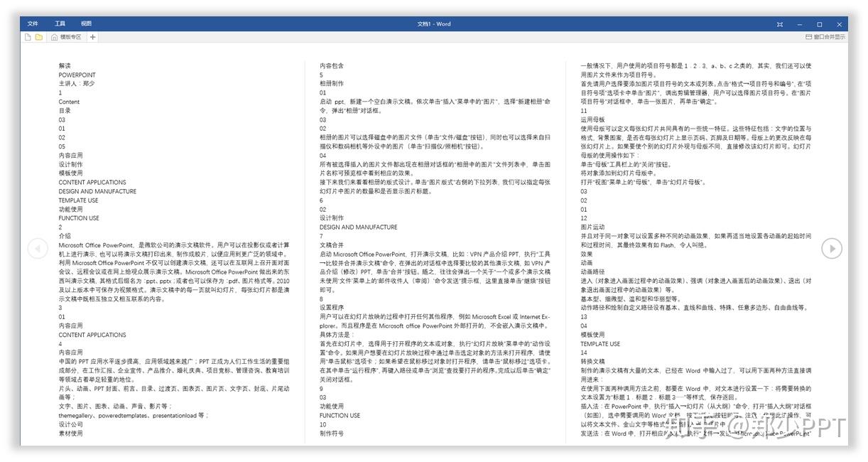Click the 素材使用 line
This screenshot has width=868, height=462.
point(70,433)
